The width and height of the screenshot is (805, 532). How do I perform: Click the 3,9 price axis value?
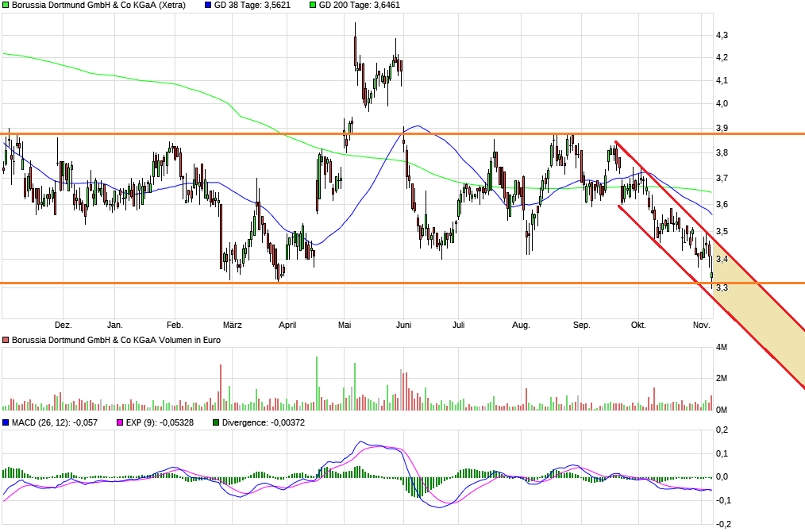(x=722, y=128)
